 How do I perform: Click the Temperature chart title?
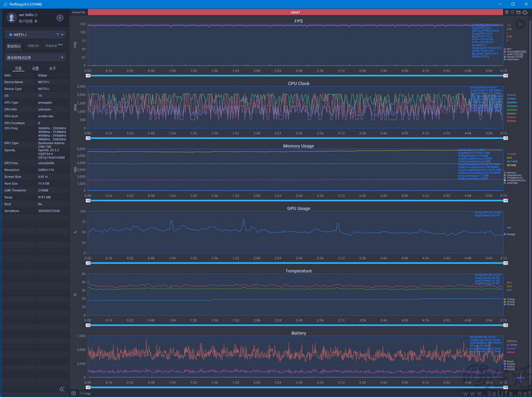pyautogui.click(x=299, y=271)
